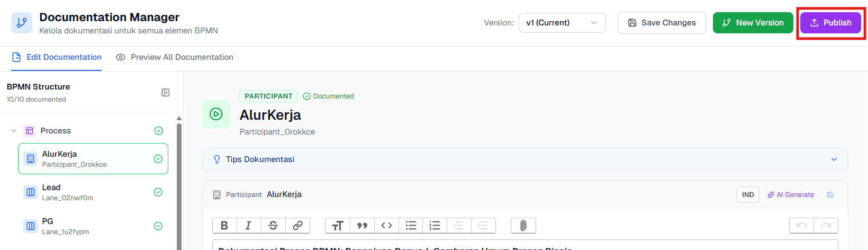Insert a hyperlink with the link icon
Screen dimensions: 868x250
click(x=297, y=226)
